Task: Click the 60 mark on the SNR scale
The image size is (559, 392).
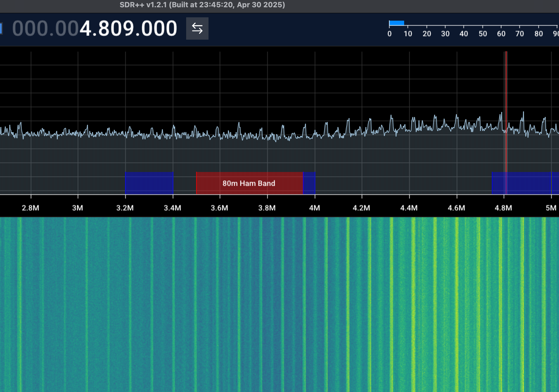Action: (501, 34)
